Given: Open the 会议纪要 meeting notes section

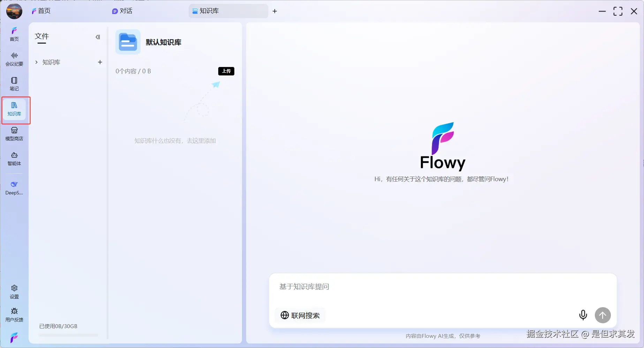Looking at the screenshot, I should pos(14,59).
